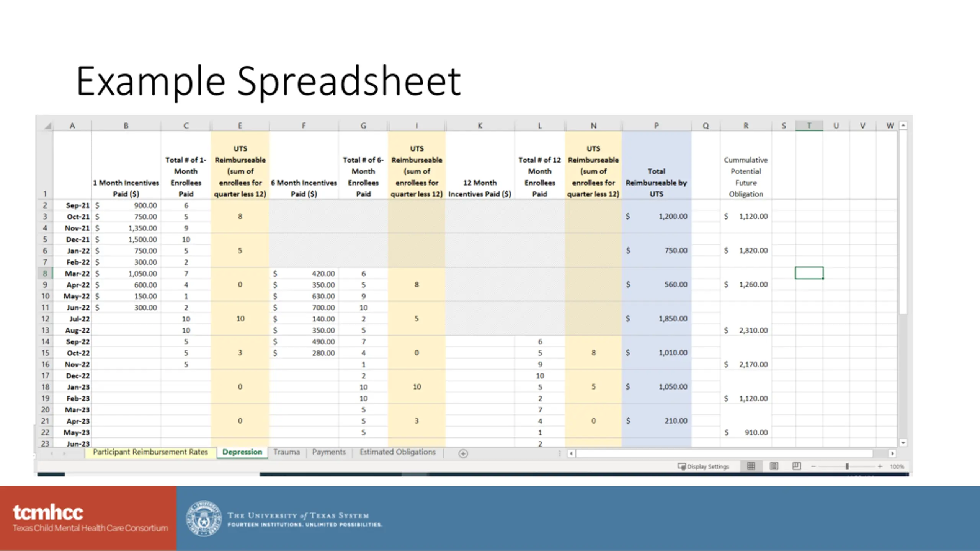The height and width of the screenshot is (551, 980).
Task: Switch to Page Break Preview icon
Action: coord(797,466)
